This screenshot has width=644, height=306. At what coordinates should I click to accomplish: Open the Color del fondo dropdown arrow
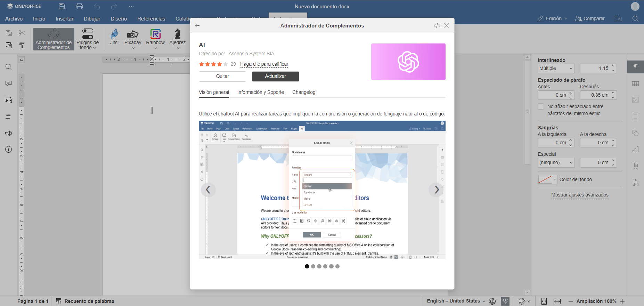pos(555,180)
